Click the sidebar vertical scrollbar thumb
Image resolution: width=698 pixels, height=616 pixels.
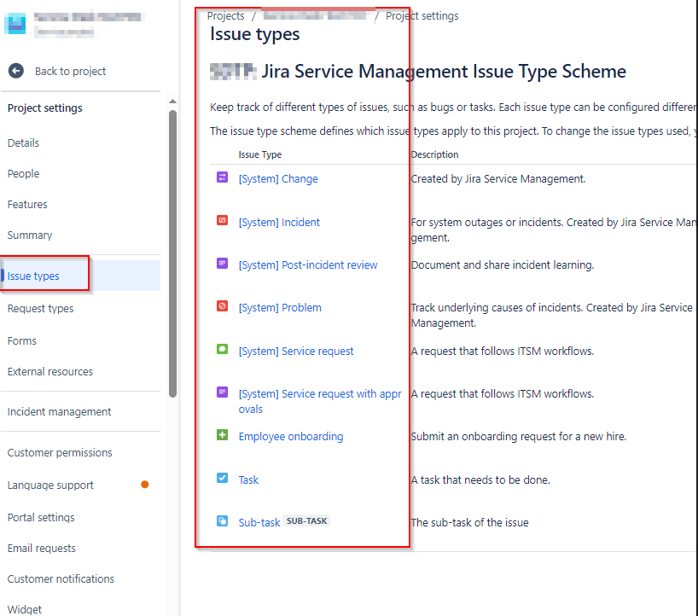(172, 253)
